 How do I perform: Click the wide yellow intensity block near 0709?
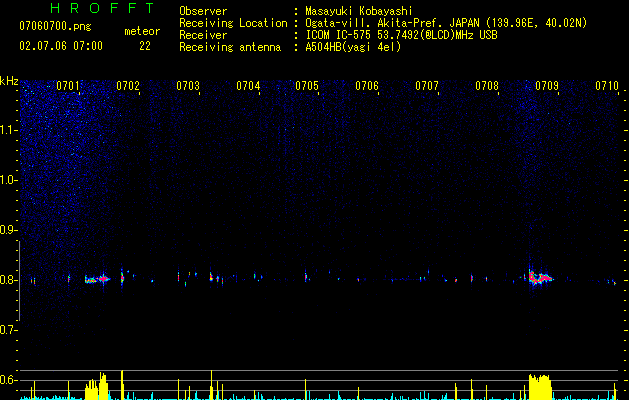click(x=540, y=387)
